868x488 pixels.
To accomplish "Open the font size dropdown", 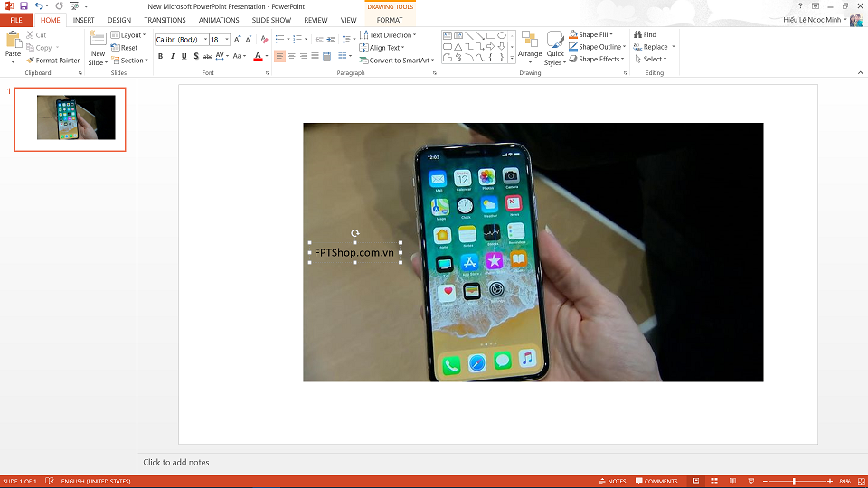I will pos(227,39).
